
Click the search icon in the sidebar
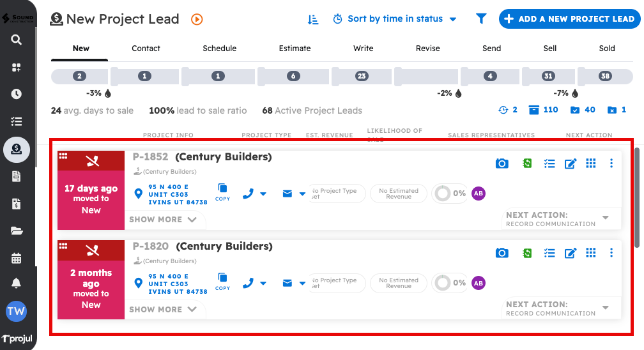pos(17,40)
